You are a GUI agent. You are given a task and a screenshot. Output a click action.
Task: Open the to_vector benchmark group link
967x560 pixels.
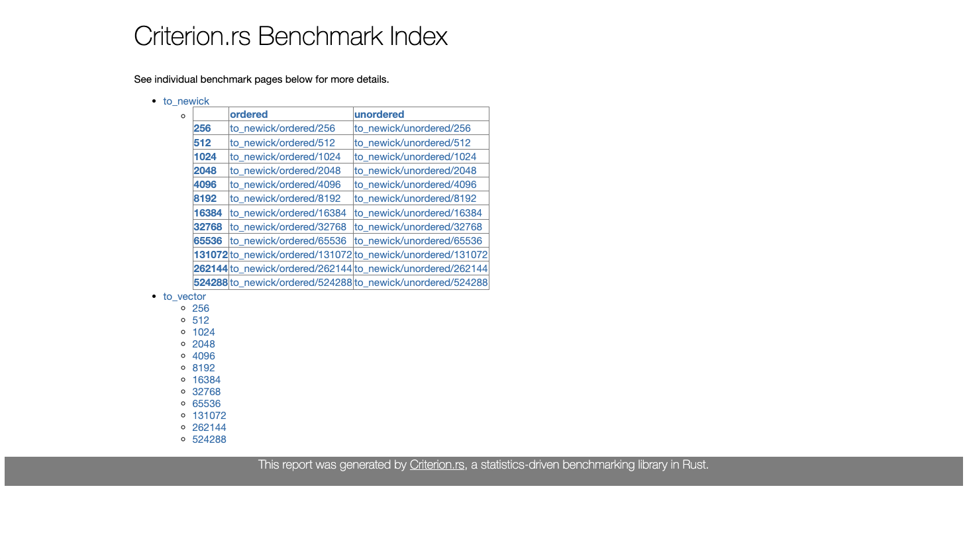pos(184,297)
